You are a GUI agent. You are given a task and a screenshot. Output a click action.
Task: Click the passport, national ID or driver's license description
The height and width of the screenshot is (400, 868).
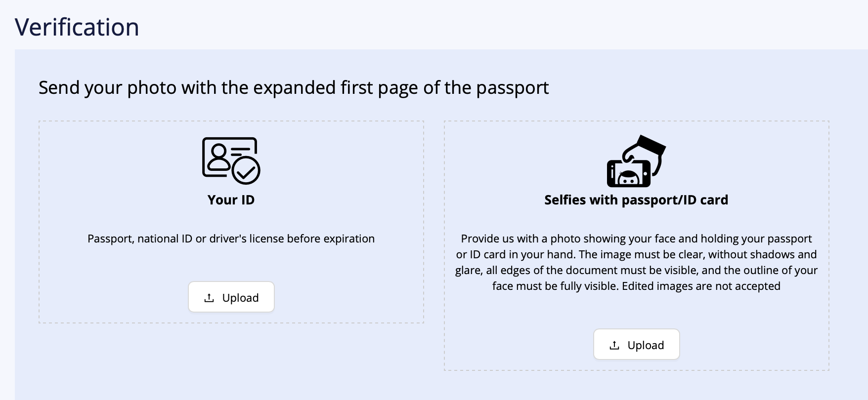click(x=231, y=239)
